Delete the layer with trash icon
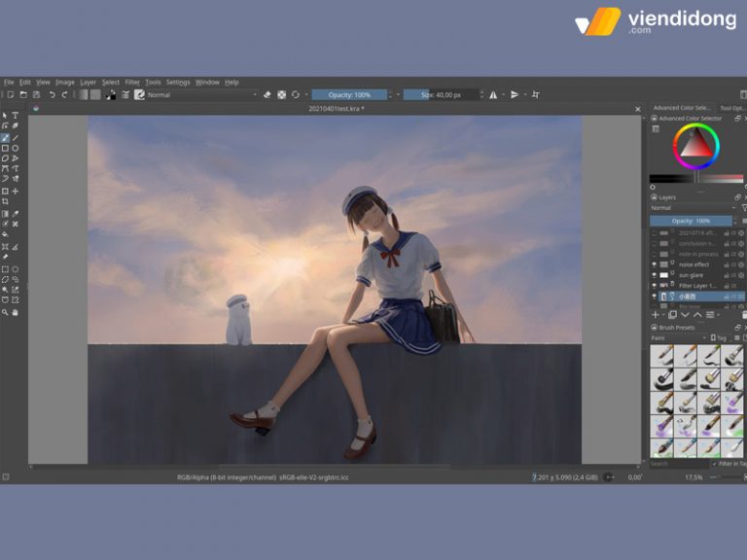 point(744,315)
